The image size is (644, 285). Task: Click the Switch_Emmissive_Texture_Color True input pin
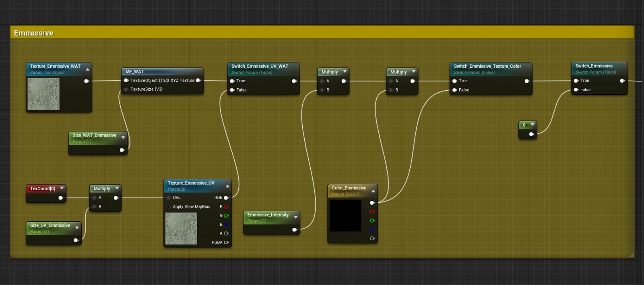[455, 81]
